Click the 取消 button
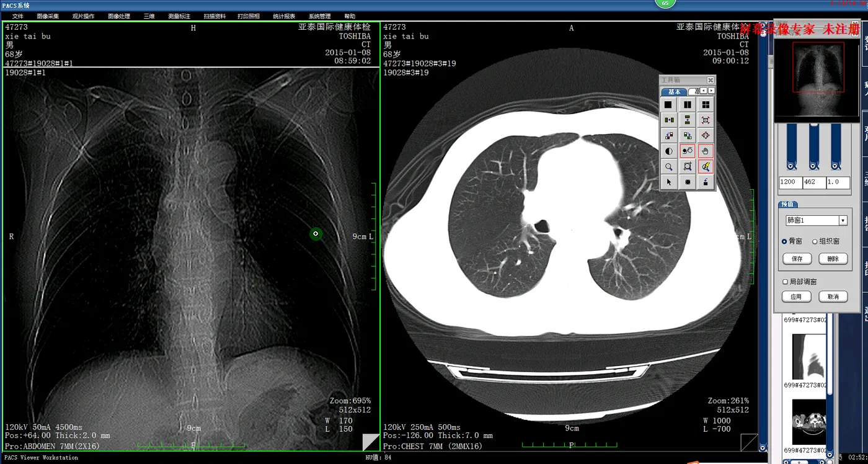 833,297
